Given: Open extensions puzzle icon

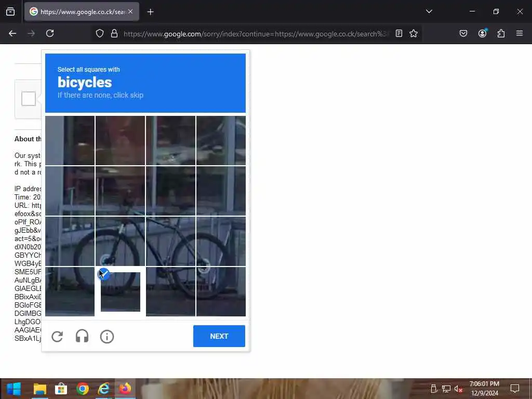Looking at the screenshot, I should [x=501, y=33].
